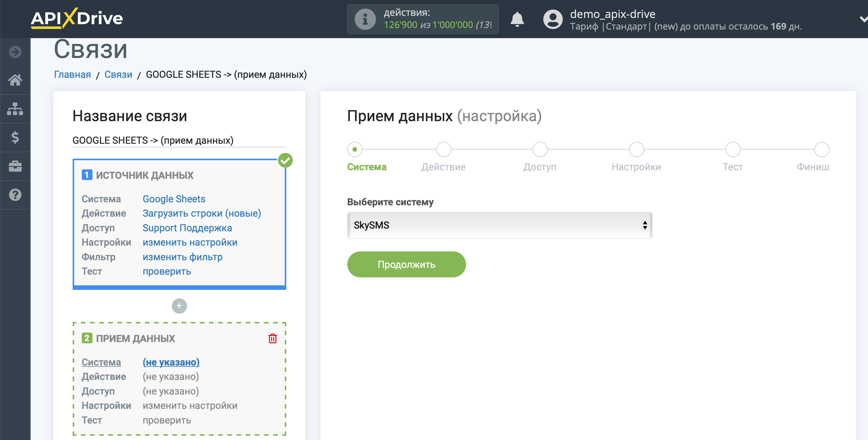Click проверить test link in block 1
This screenshot has height=440, width=868.
167,272
